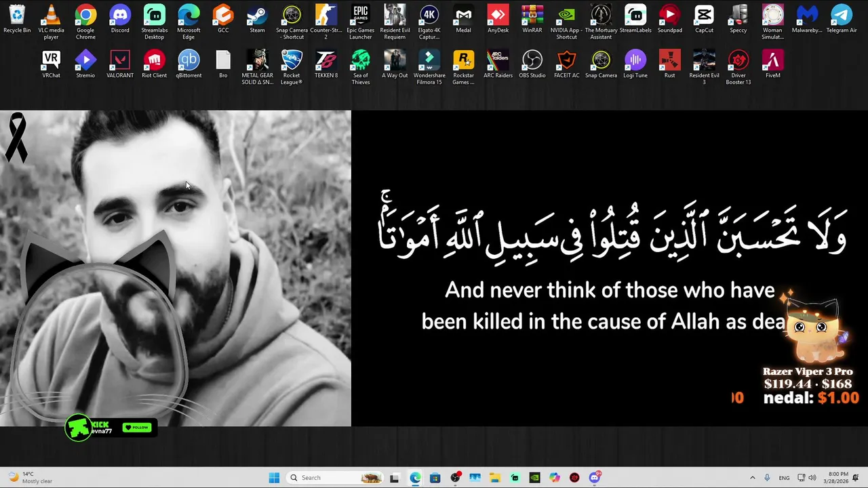Launch Logi Tune desktop shortcut
The width and height of the screenshot is (868, 488).
pos(635,64)
